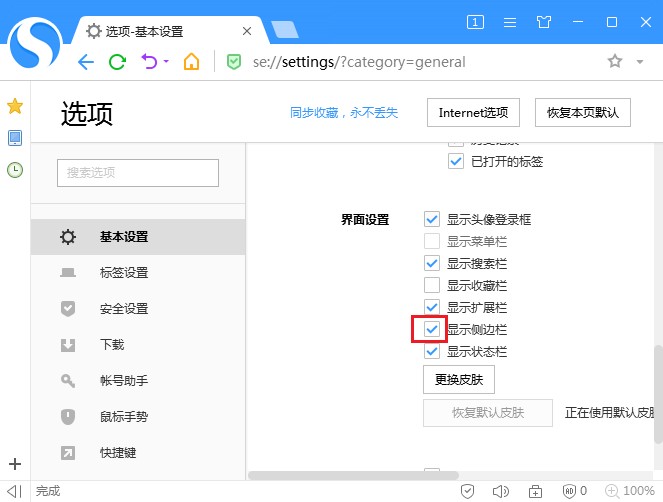Screen dimensions: 663x502
Task: Click the status bar security shield icon
Action: pos(467,491)
